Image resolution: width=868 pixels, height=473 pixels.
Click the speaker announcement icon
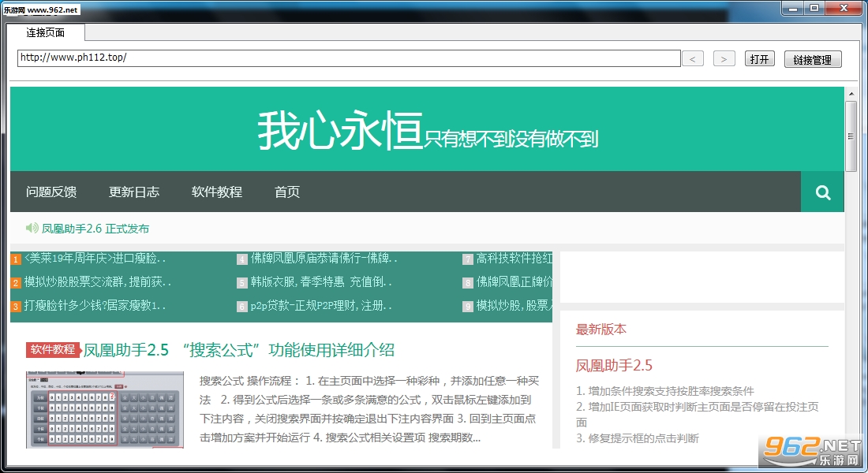click(x=32, y=228)
